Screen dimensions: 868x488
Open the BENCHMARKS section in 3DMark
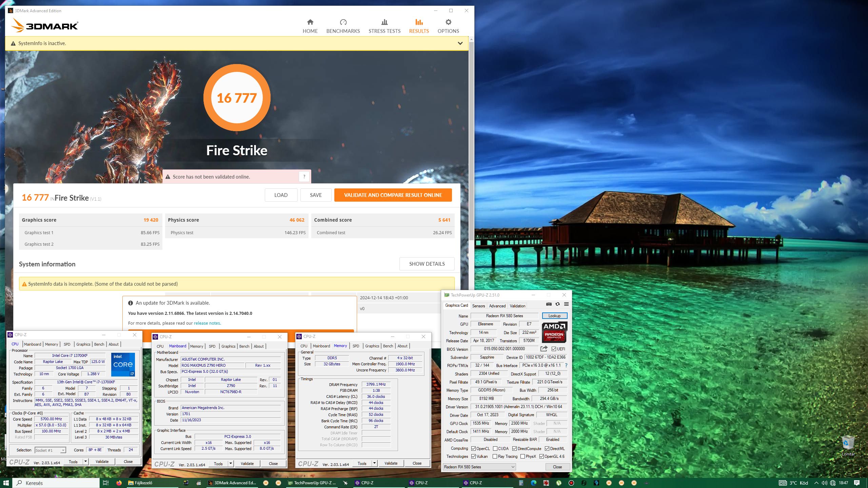[x=343, y=26]
